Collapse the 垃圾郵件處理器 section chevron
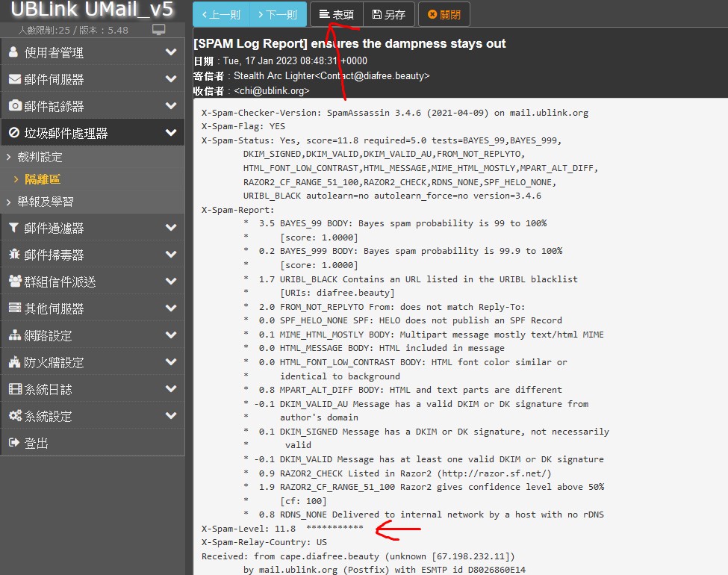Screen dimensions: 728x575 click(x=171, y=133)
